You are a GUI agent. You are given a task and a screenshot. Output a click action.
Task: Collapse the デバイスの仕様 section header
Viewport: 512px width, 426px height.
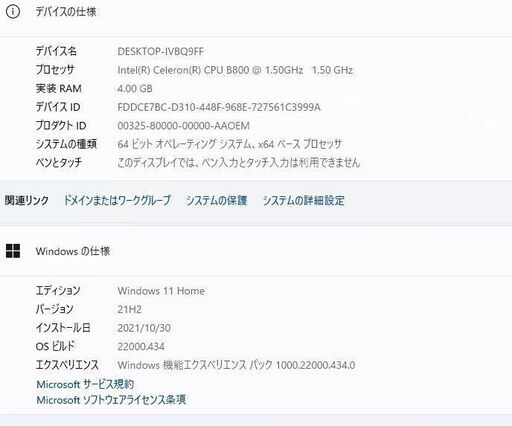tap(256, 12)
